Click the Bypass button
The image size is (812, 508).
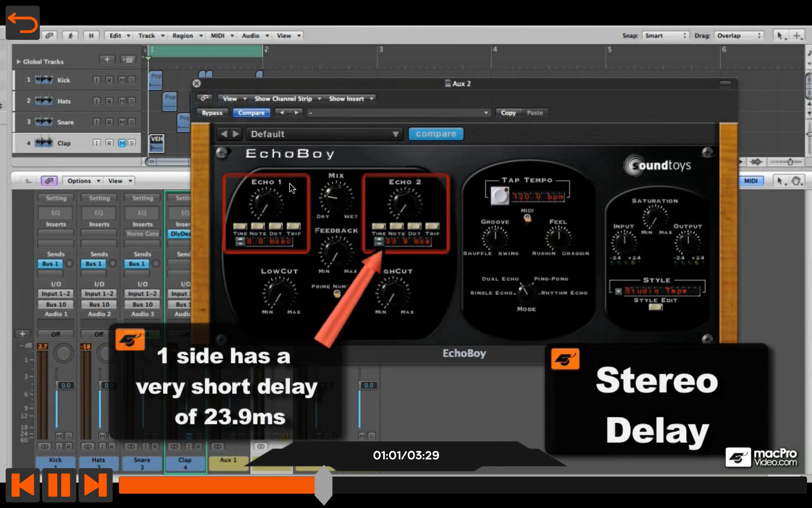click(212, 113)
